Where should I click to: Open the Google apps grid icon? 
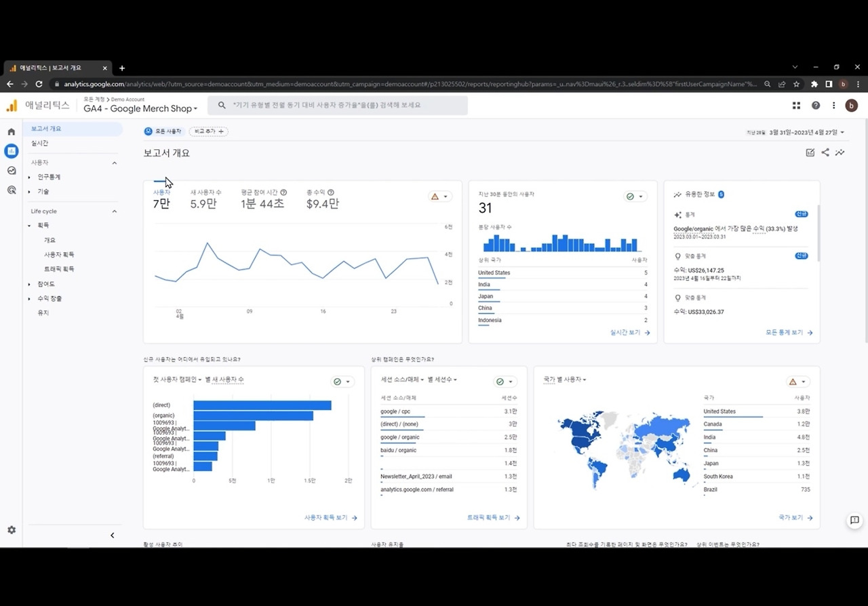coord(797,105)
